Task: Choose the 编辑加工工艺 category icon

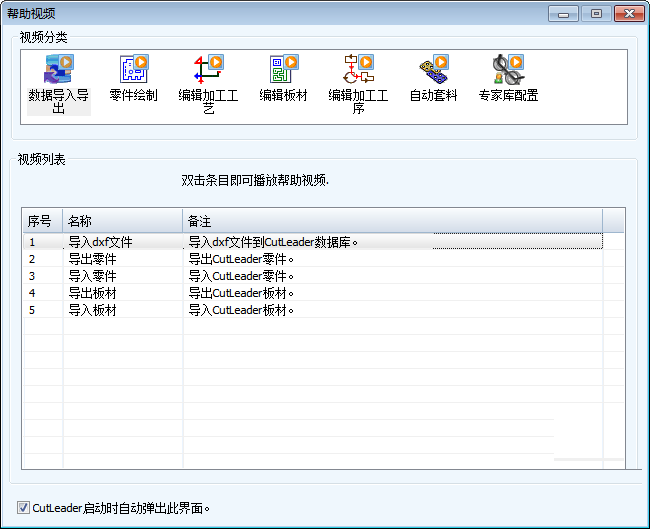Action: click(x=208, y=71)
